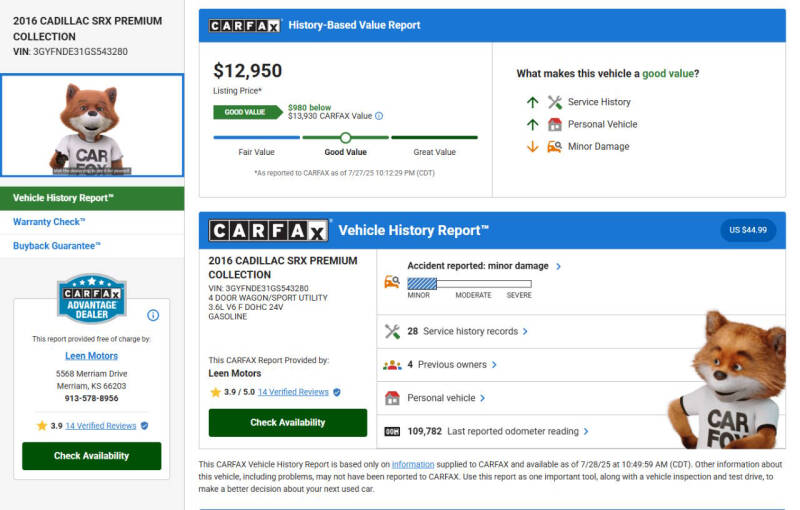Click the house icon for Personal Vehicle value

[x=555, y=124]
